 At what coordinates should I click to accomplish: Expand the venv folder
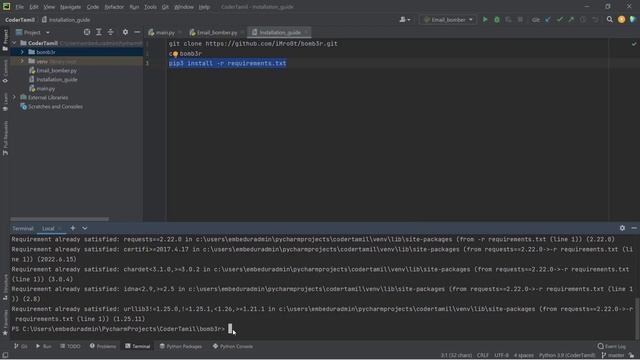click(22, 61)
